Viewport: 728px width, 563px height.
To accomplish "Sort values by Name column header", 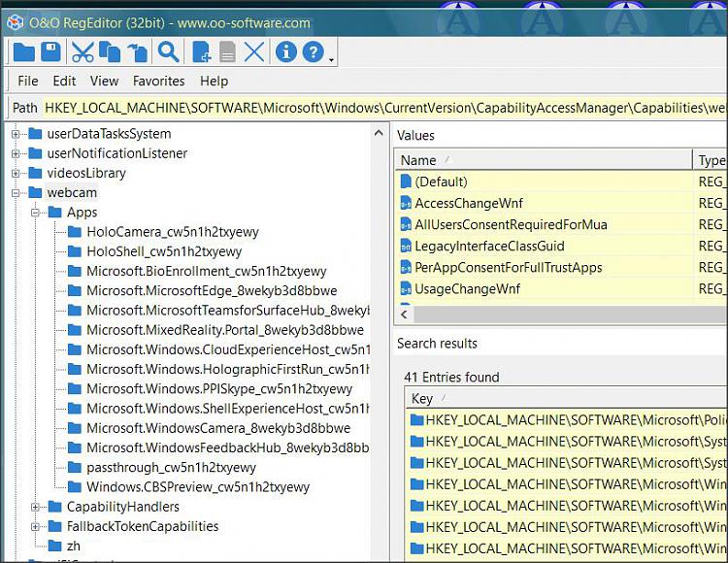I will [x=544, y=160].
